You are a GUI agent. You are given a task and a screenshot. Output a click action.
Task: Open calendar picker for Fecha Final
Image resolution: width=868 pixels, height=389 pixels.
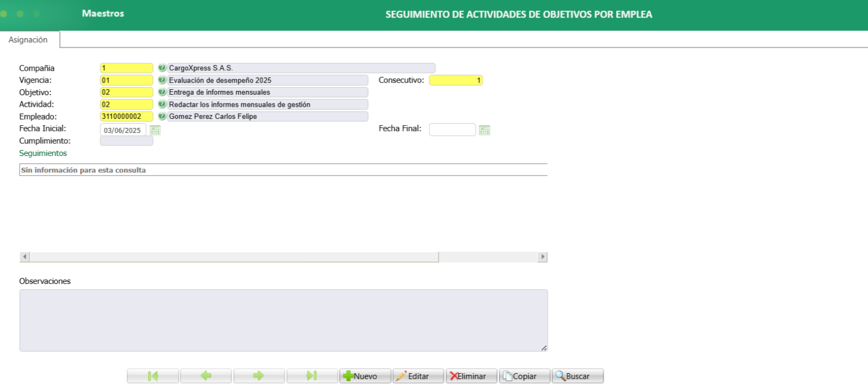point(484,130)
